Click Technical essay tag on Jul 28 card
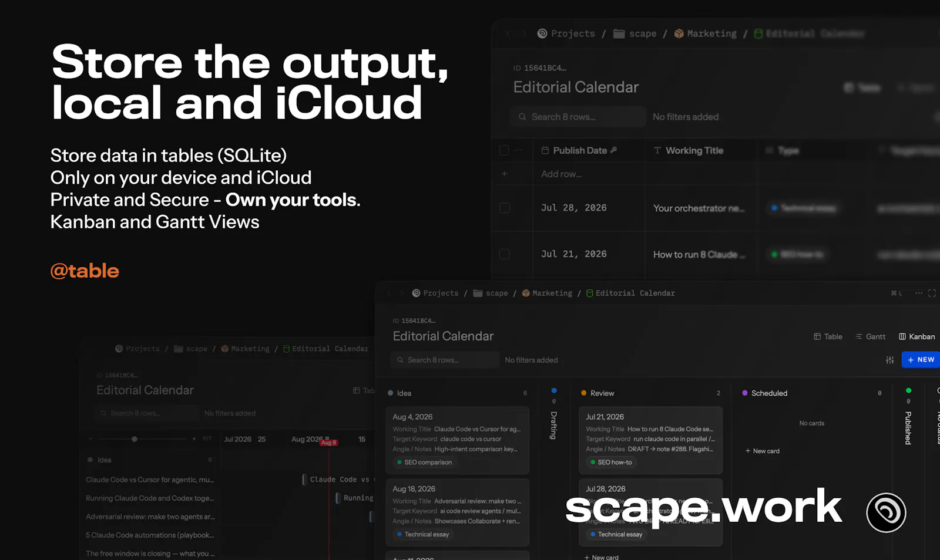Screen dimensions: 940x560 click(616, 535)
